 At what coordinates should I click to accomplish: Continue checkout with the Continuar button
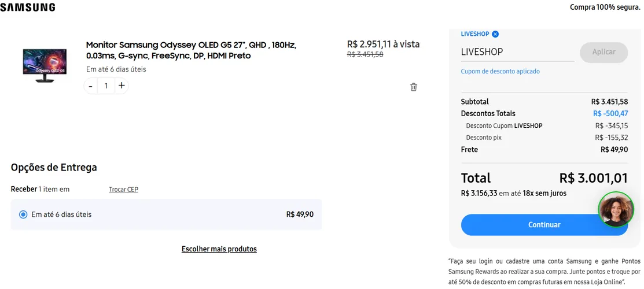pyautogui.click(x=544, y=224)
